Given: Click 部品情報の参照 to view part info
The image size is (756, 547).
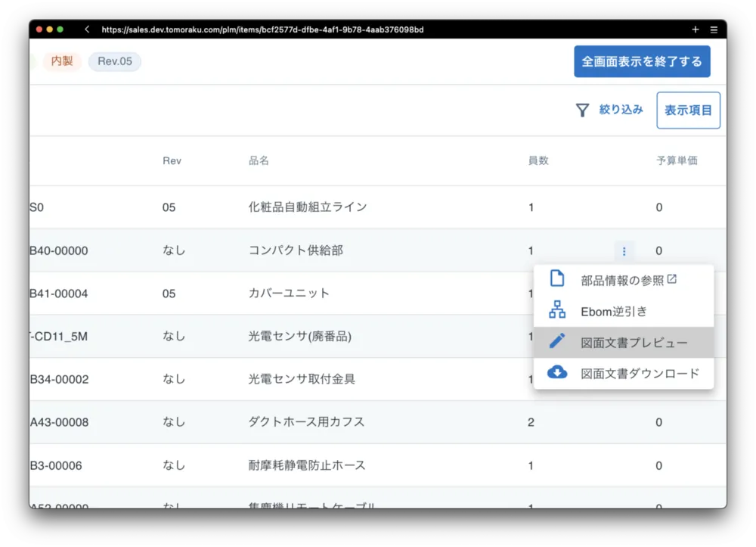Looking at the screenshot, I should click(x=612, y=278).
